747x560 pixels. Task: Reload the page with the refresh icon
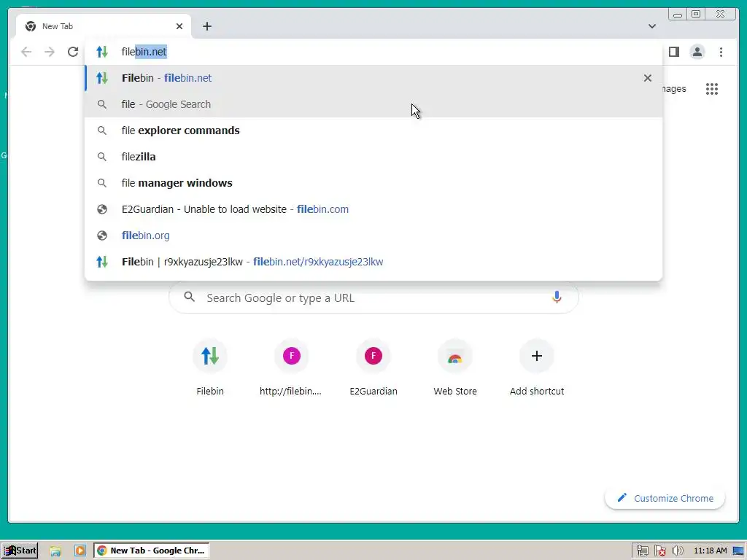coord(73,52)
